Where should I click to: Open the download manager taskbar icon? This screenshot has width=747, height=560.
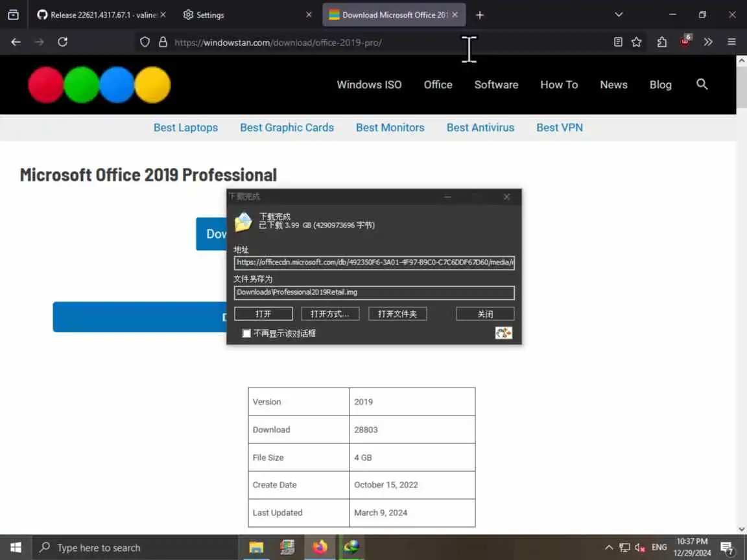(351, 548)
